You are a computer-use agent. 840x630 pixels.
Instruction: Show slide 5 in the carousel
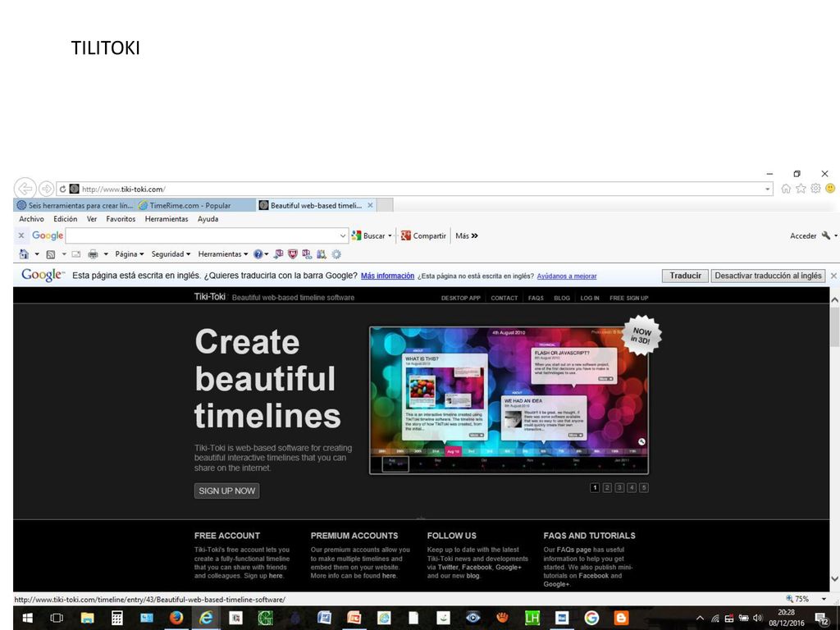(x=644, y=487)
